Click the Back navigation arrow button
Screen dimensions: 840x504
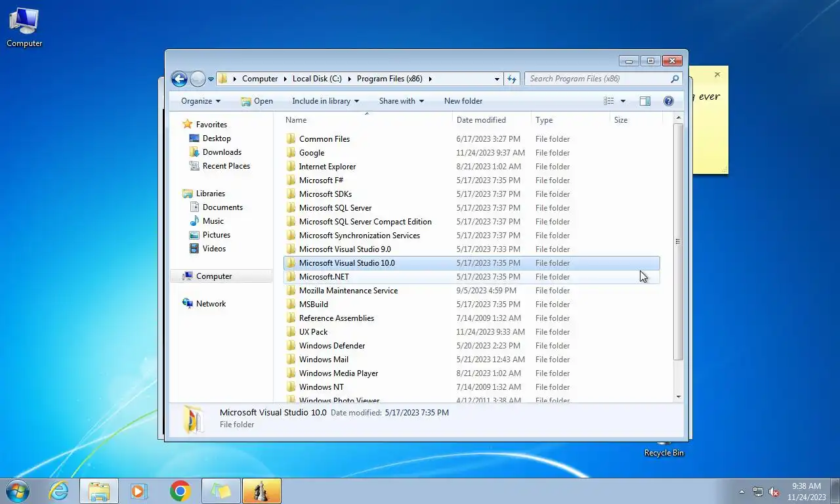[x=179, y=79]
